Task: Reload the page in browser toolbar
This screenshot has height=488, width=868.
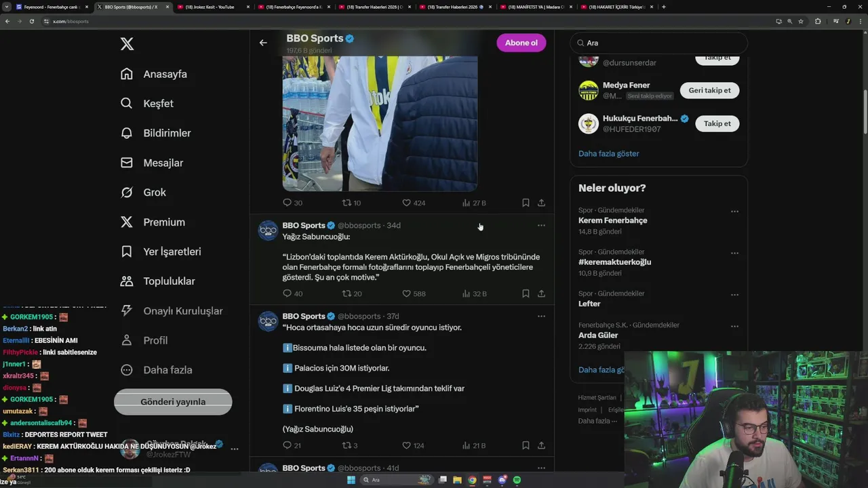Action: pyautogui.click(x=32, y=21)
